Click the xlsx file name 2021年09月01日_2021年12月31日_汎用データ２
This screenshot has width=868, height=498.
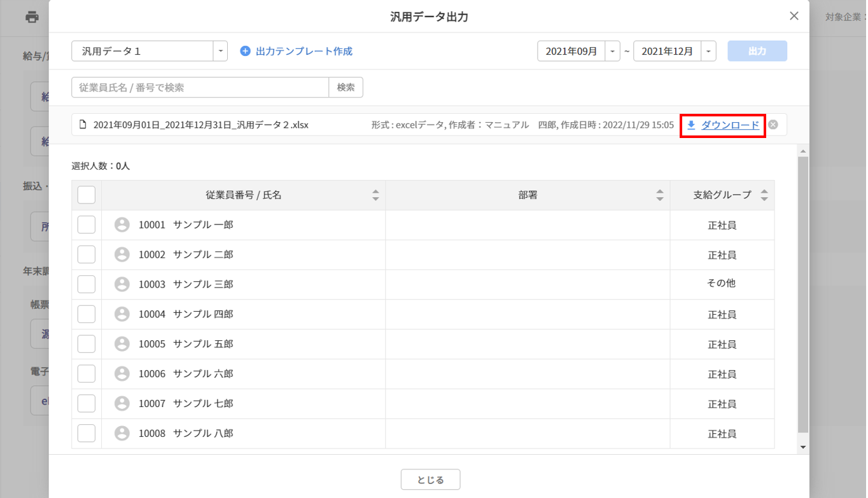200,125
